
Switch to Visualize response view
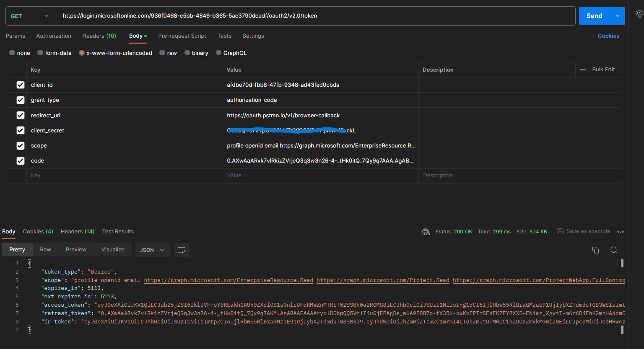(x=113, y=250)
